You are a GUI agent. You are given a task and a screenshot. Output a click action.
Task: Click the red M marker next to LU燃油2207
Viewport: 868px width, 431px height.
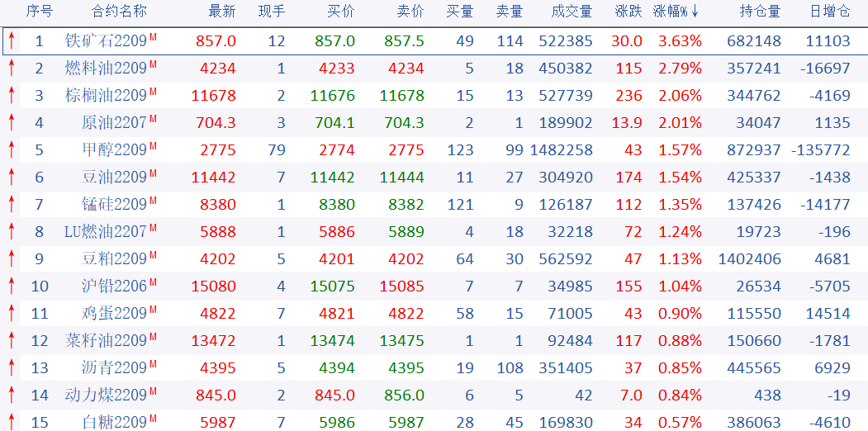click(x=153, y=228)
